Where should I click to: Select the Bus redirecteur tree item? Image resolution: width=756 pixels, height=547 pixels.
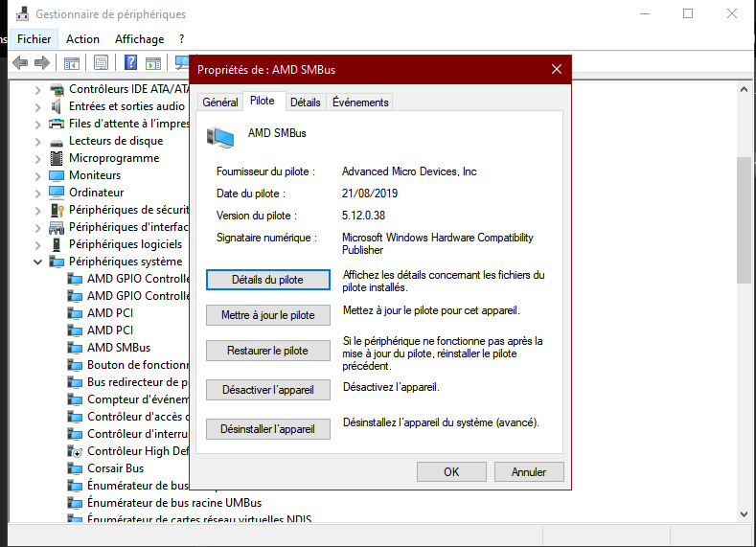(137, 382)
